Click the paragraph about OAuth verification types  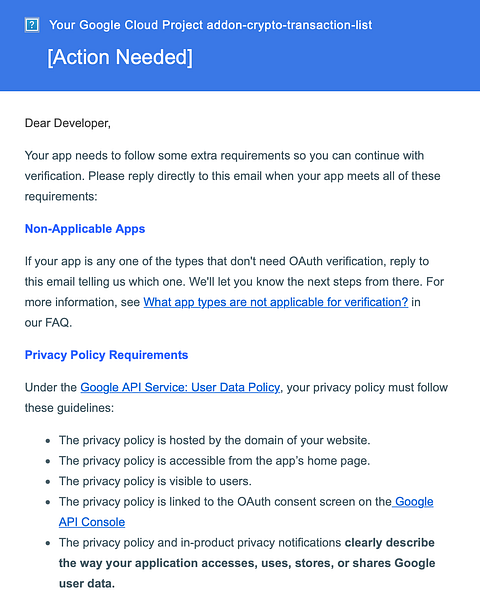point(234,292)
